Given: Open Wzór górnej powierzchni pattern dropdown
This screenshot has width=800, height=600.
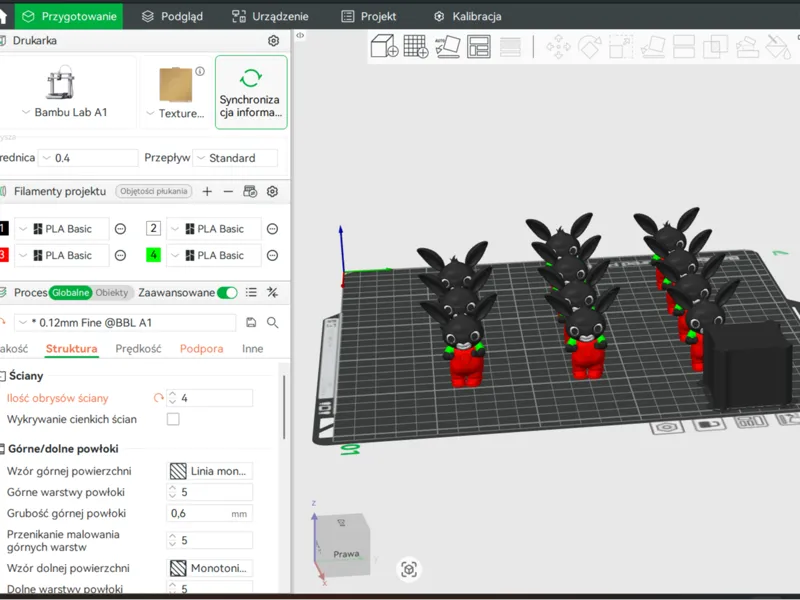Looking at the screenshot, I should [x=210, y=471].
